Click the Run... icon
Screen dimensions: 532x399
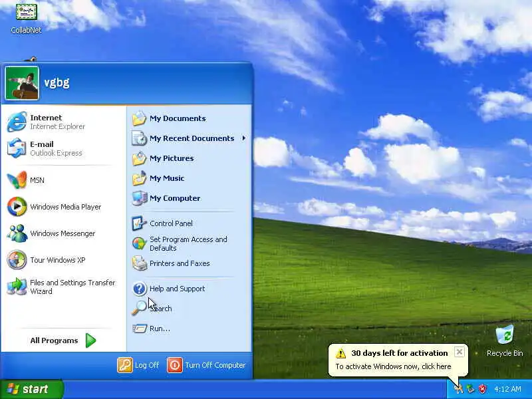pos(139,329)
